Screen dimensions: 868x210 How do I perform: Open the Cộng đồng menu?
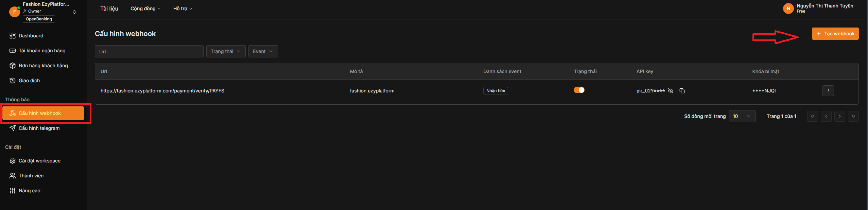145,8
